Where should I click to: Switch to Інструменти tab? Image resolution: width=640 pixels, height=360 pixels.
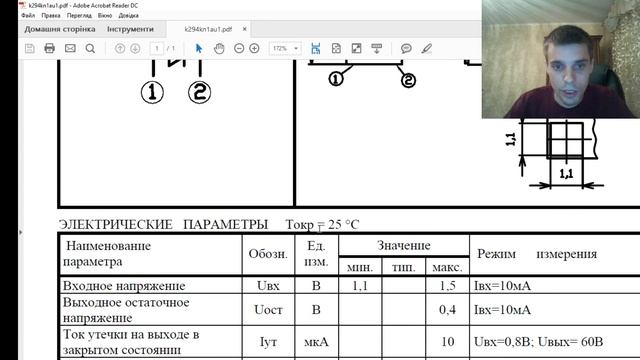[x=131, y=29]
